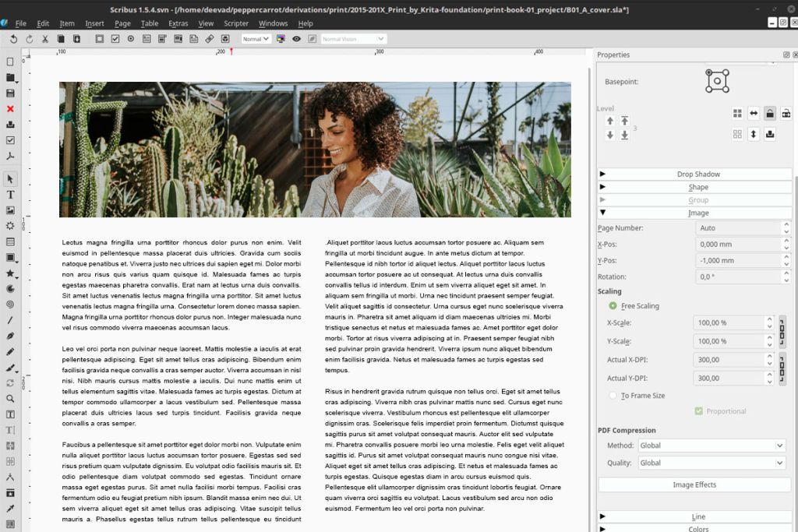
Task: Toggle the color management toolbar icon
Action: tap(281, 38)
